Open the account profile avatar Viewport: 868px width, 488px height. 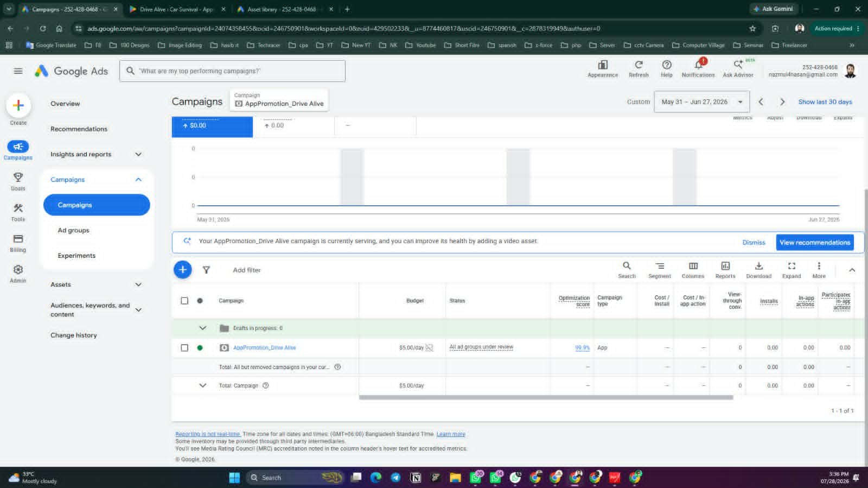[x=850, y=71]
